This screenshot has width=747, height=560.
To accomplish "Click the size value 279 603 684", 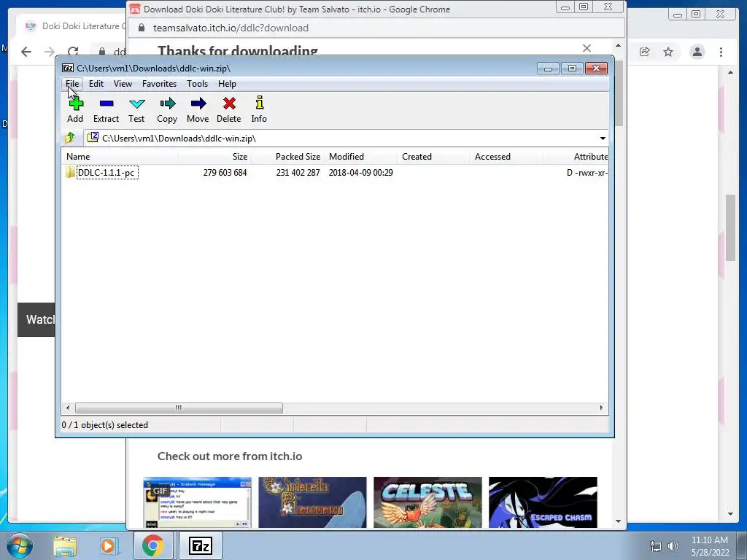I will [x=225, y=172].
